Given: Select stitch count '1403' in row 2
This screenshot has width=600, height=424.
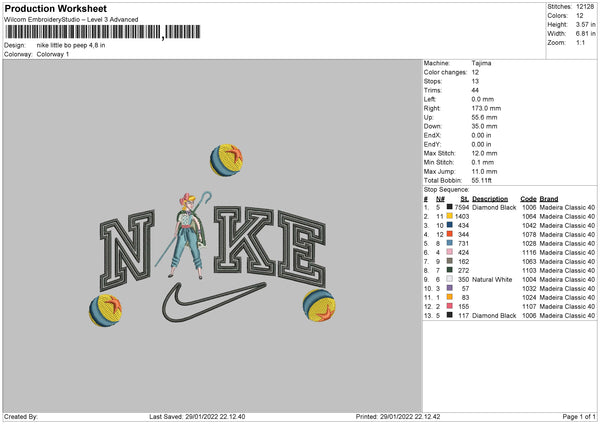Looking at the screenshot, I should coord(462,217).
